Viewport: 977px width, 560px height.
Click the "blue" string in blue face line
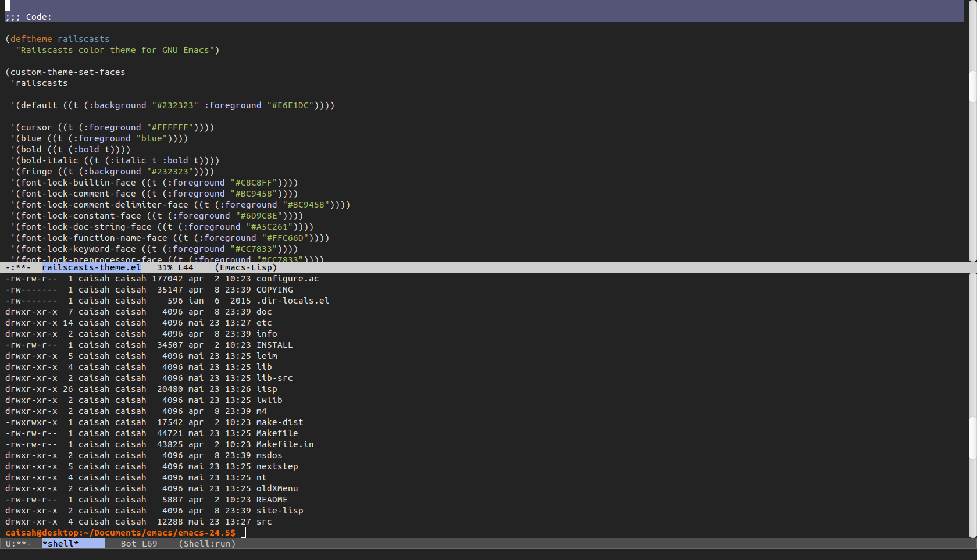pyautogui.click(x=152, y=138)
